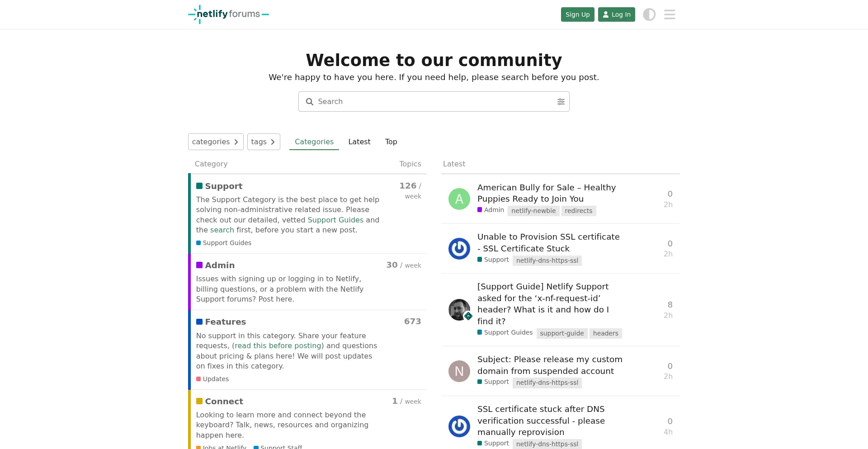Screen dimensions: 868x449
Task: Click the Support category color square
Action: pyautogui.click(x=199, y=186)
